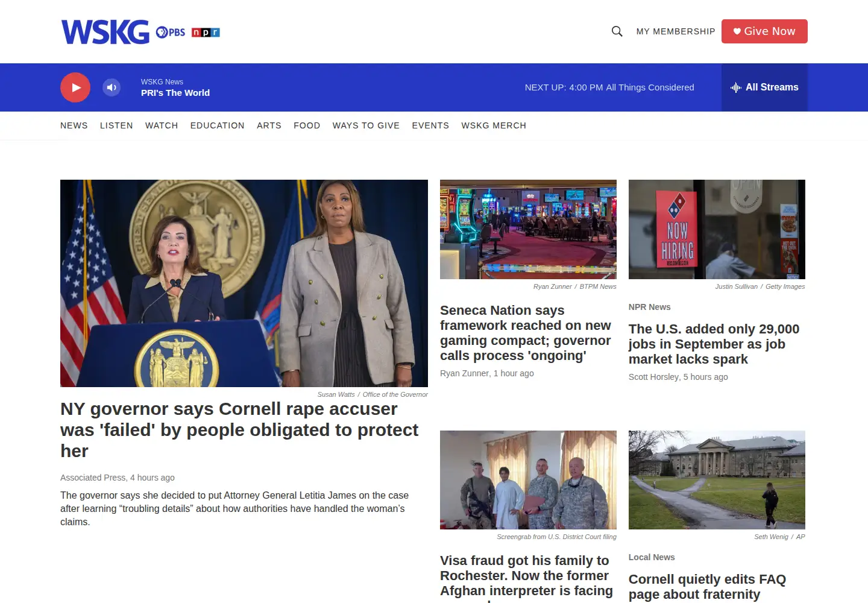Click the NPR News category label

(x=649, y=307)
